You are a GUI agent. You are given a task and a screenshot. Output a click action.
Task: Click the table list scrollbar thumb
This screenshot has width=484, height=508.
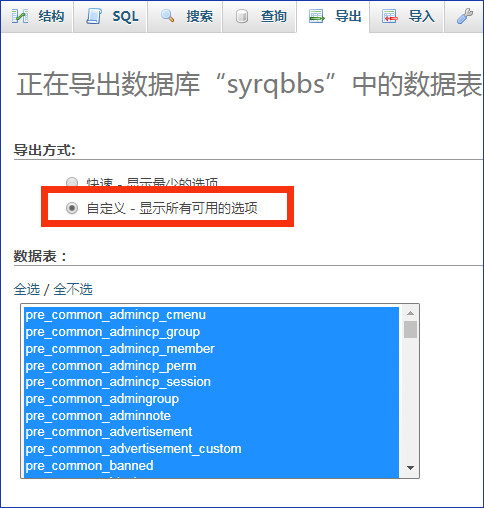(410, 329)
